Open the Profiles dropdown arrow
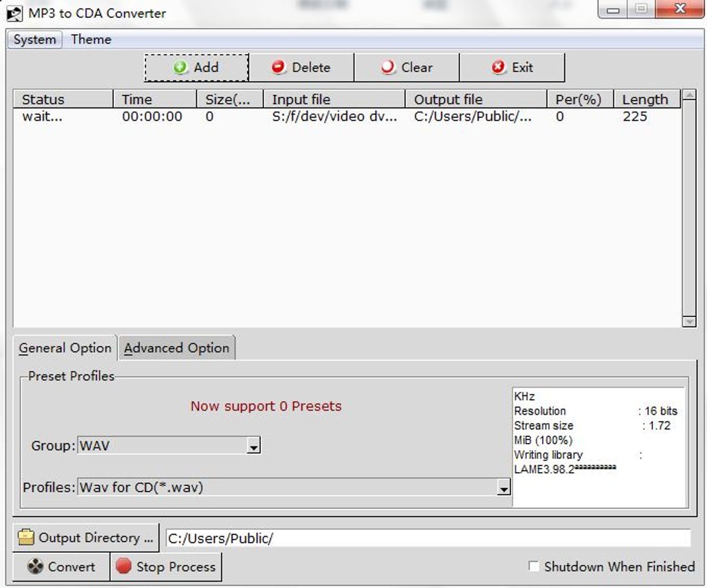The width and height of the screenshot is (707, 588). (x=504, y=487)
